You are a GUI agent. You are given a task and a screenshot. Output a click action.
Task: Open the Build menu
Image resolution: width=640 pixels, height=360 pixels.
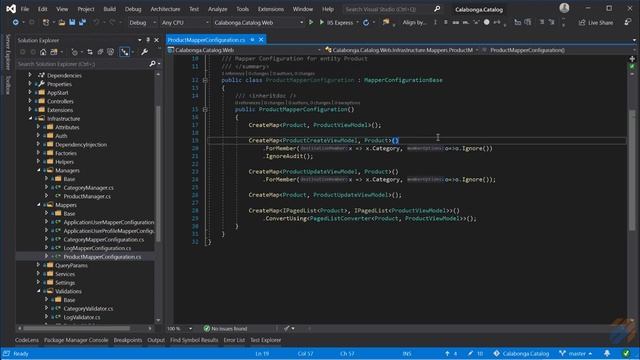(x=109, y=9)
